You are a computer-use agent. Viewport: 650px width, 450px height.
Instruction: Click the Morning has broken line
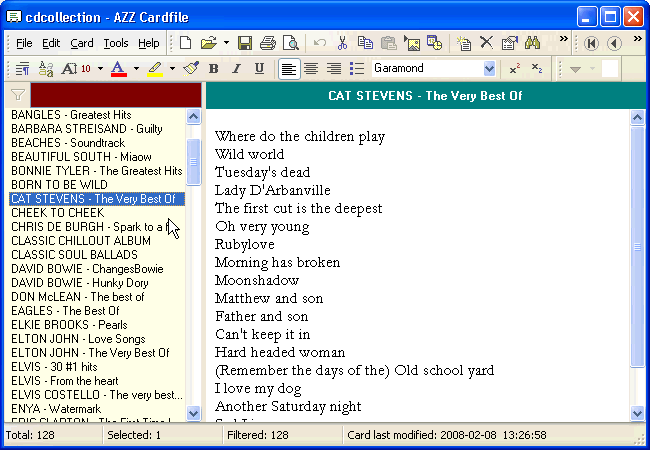click(x=277, y=262)
